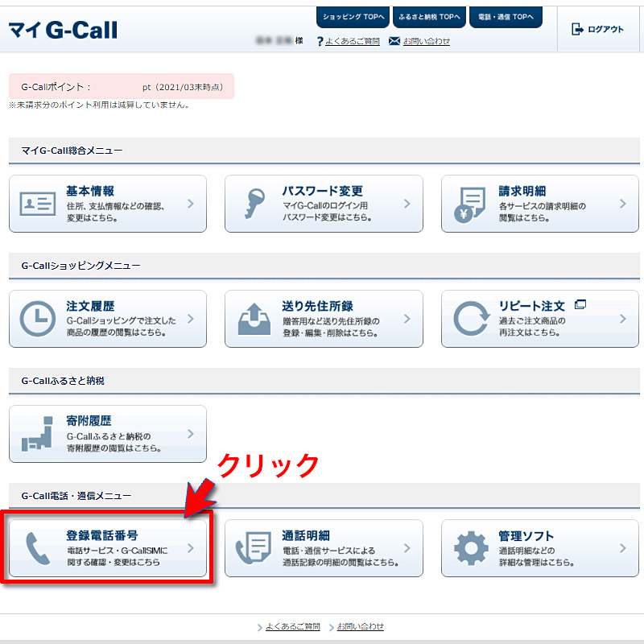Click the chevron arrow on 請求明細 card
Viewport: 644px width, 644px height.
pos(622,204)
